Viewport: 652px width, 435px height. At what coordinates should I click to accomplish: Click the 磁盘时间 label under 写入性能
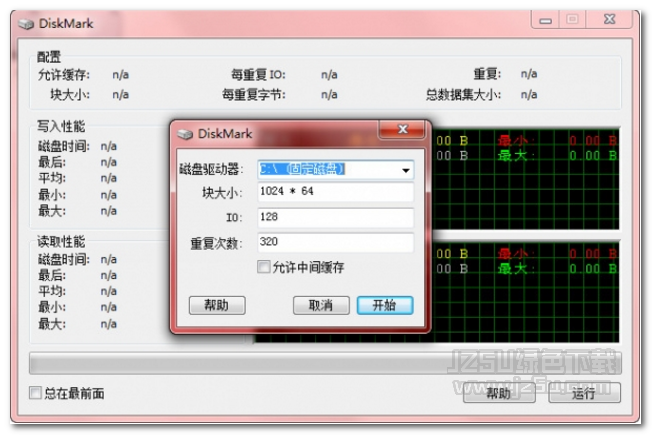[64, 146]
